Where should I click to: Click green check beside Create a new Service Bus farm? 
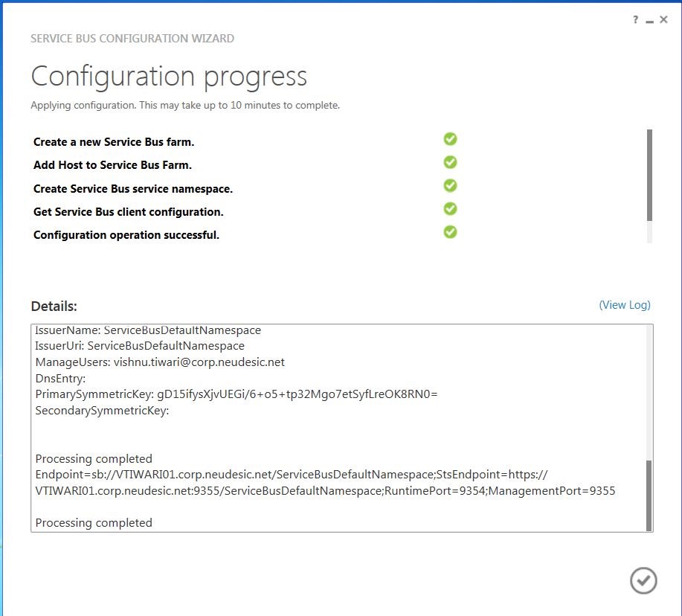450,139
